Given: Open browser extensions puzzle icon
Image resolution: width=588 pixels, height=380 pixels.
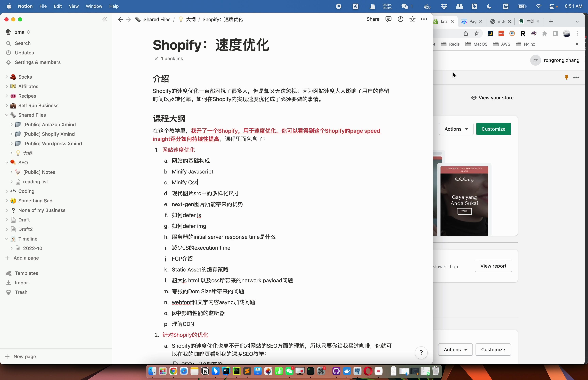Looking at the screenshot, I should tap(545, 34).
